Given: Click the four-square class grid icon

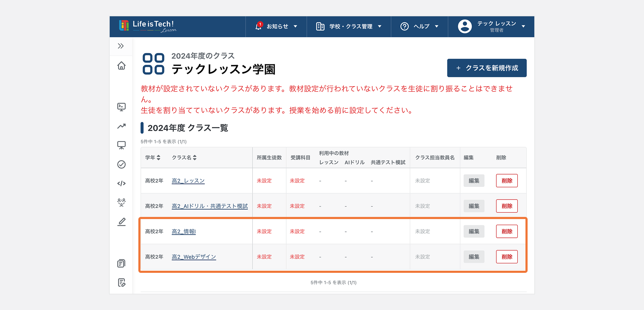Looking at the screenshot, I should point(153,64).
